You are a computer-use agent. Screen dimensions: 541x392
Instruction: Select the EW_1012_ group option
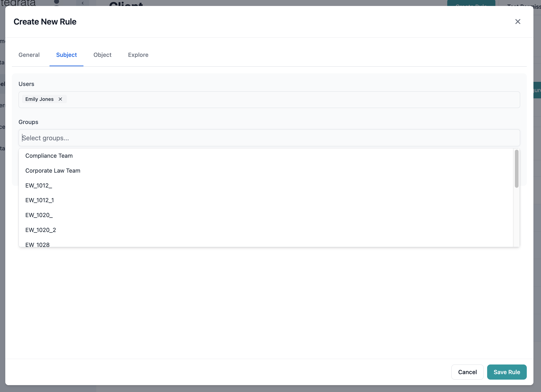pyautogui.click(x=39, y=185)
